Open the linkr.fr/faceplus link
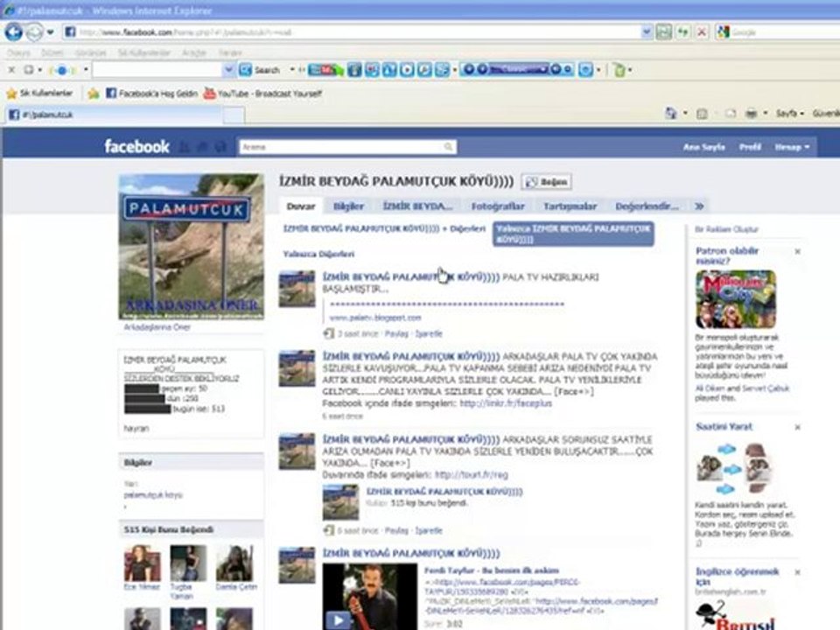Viewport: 840px width, 630px height. coord(506,403)
